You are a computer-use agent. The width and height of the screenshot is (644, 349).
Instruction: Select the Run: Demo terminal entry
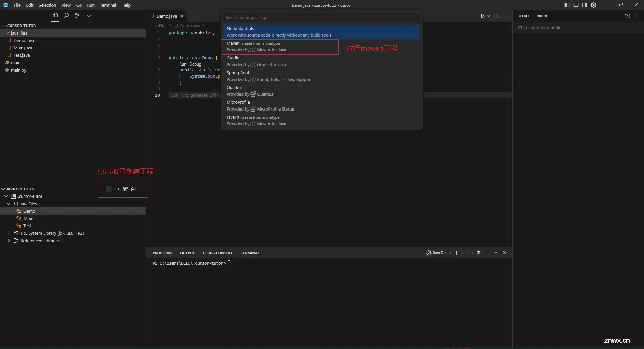click(438, 253)
